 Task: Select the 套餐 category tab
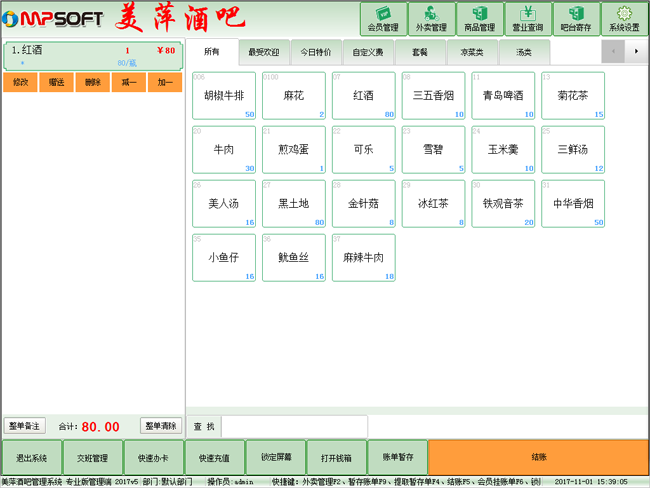pos(420,51)
